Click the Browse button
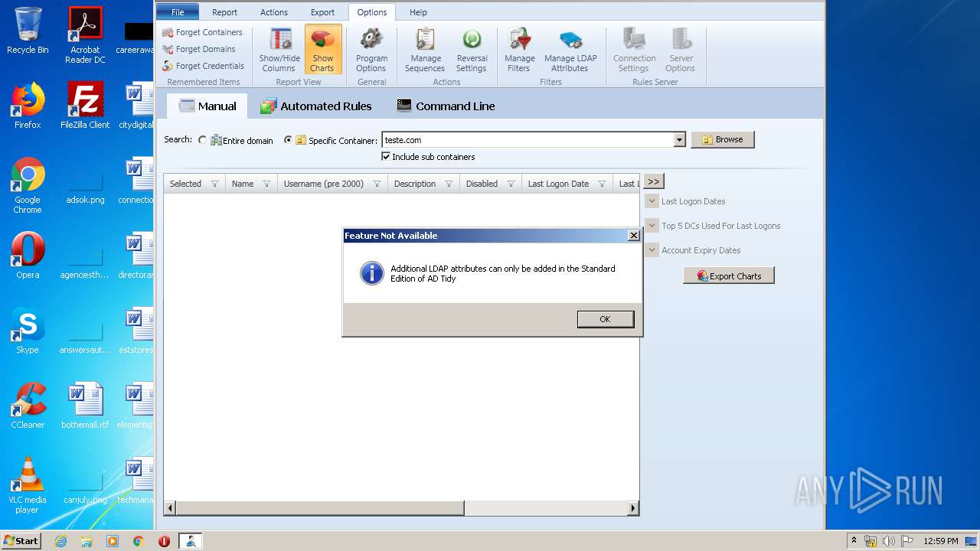The width and height of the screenshot is (980, 551). tap(722, 139)
